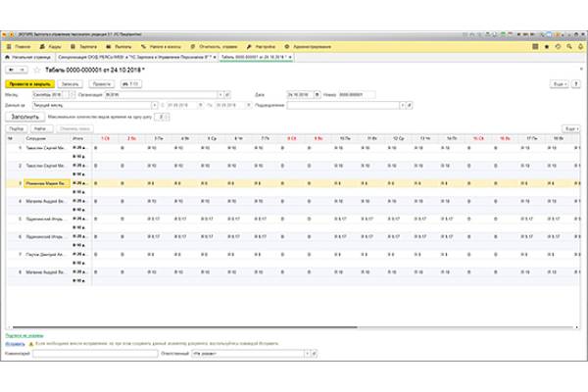Click the forward navigation arrow
Viewport: 588px width, 392px height.
22,72
